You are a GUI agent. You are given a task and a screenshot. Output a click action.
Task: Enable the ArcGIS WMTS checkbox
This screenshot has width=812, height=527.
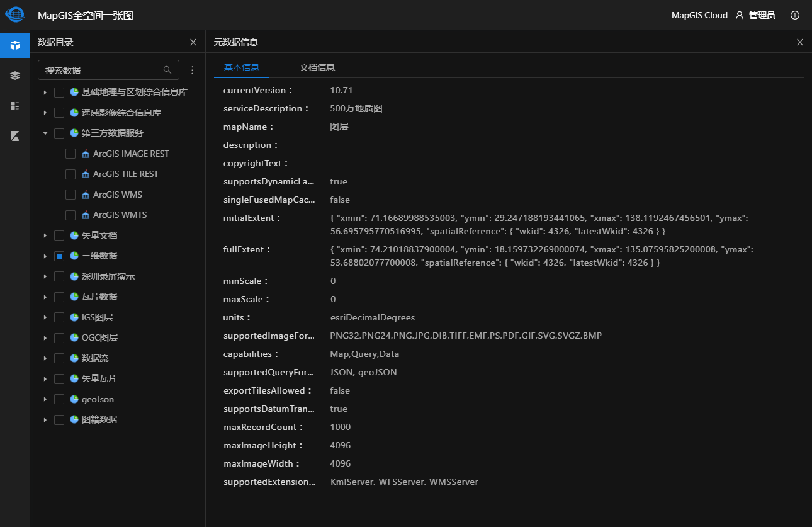point(70,215)
